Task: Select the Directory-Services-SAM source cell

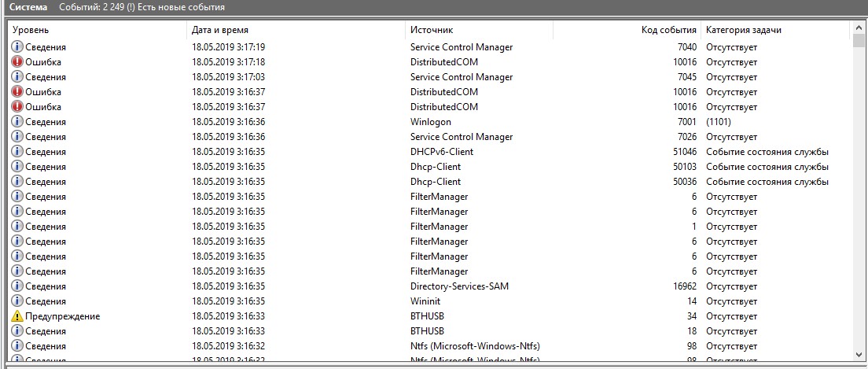Action: (x=459, y=286)
